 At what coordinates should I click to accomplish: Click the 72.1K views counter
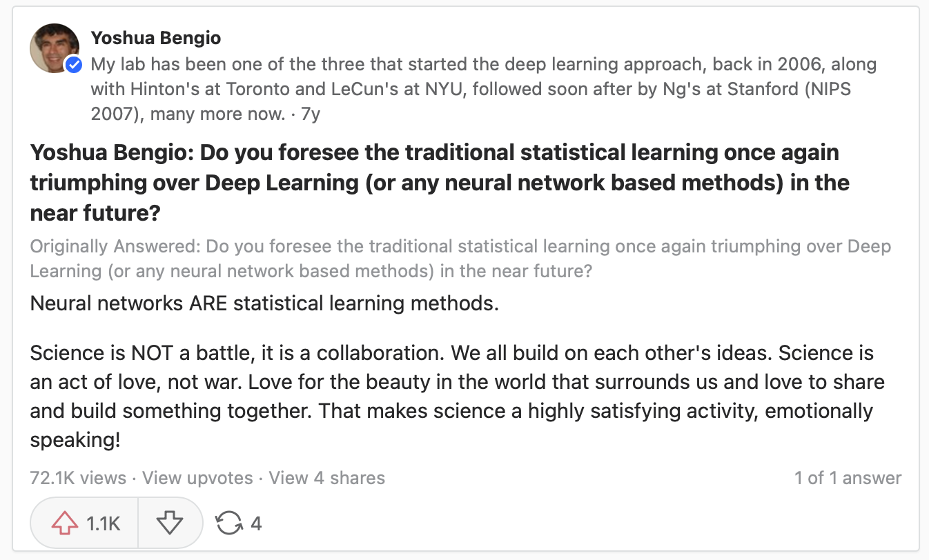click(78, 478)
